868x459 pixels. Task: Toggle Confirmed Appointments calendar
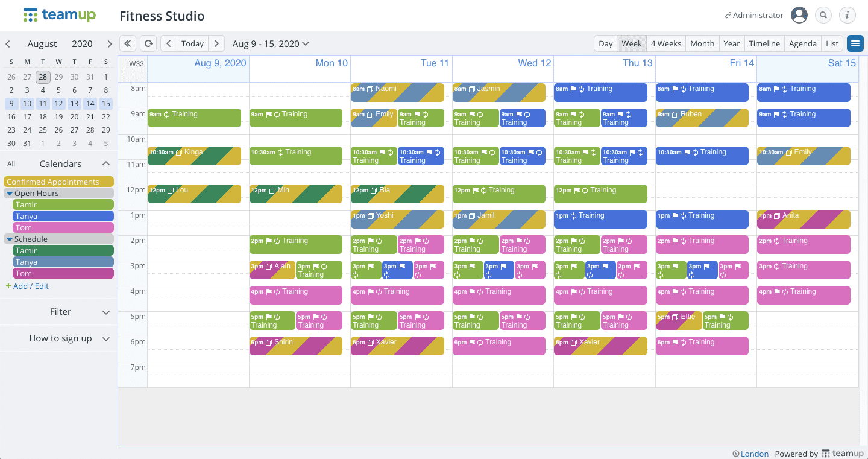pos(58,182)
